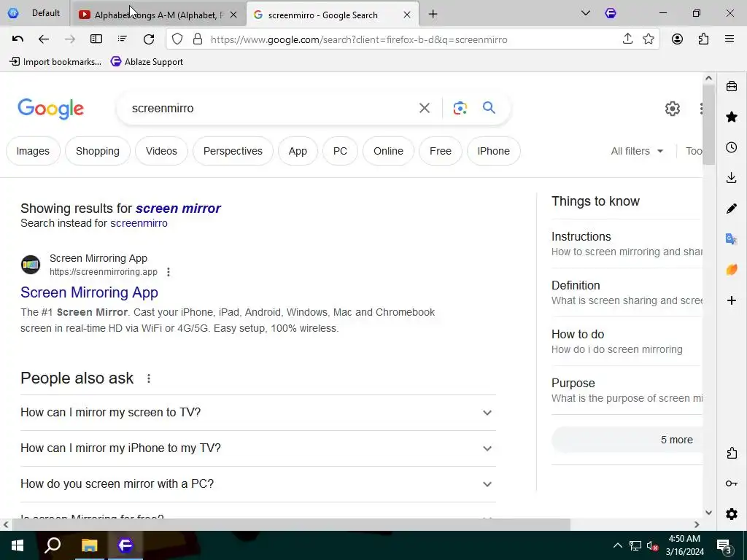Open tracking protection shield icon
The image size is (747, 560).
point(177,39)
